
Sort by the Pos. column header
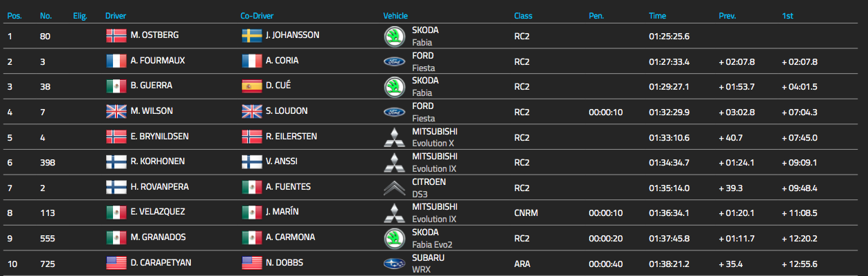click(14, 15)
